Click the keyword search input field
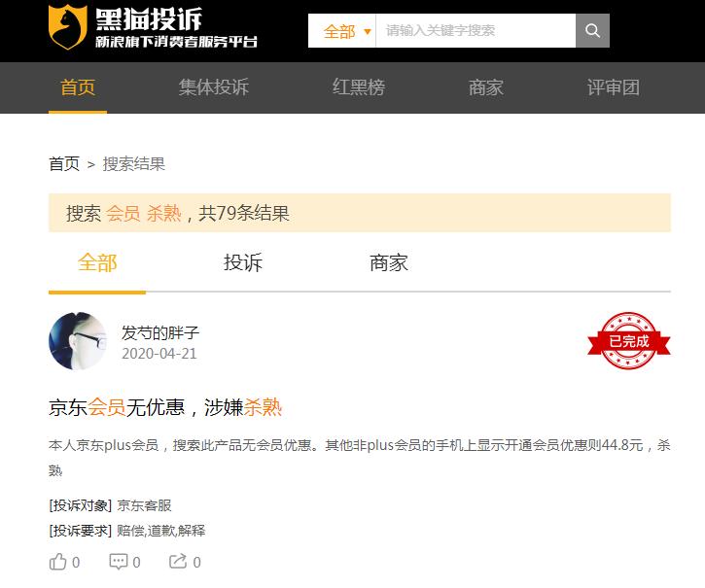The width and height of the screenshot is (705, 588). [476, 30]
